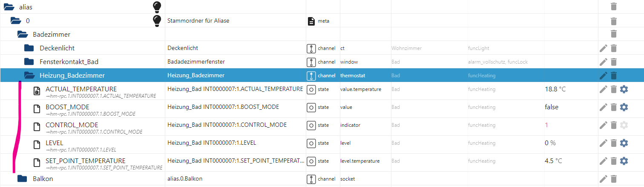
Task: Click the Stammordner für Aliase name
Action: (198, 20)
